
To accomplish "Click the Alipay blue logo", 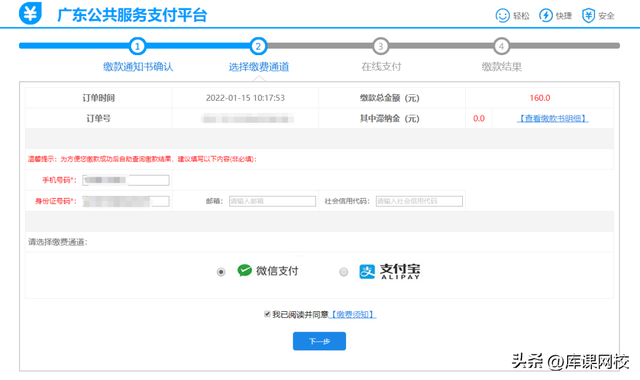I will point(367,271).
